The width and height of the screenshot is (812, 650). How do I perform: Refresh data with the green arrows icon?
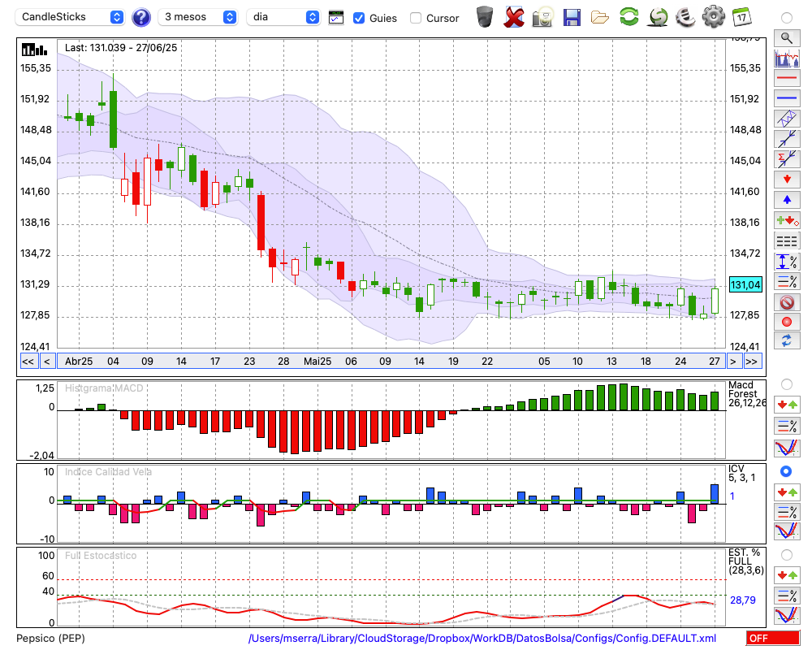tap(629, 17)
